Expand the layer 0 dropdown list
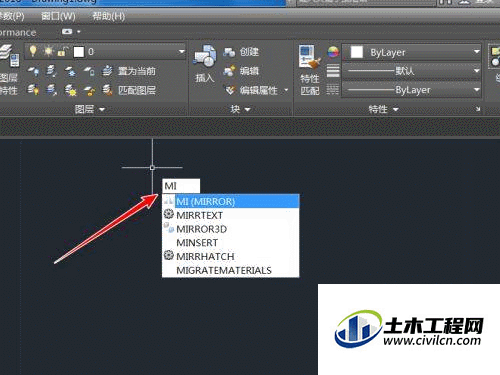The image size is (500, 375). click(182, 51)
